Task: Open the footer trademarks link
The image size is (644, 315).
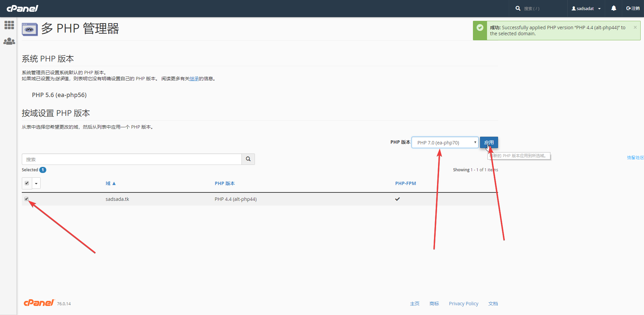Action: [x=434, y=304]
